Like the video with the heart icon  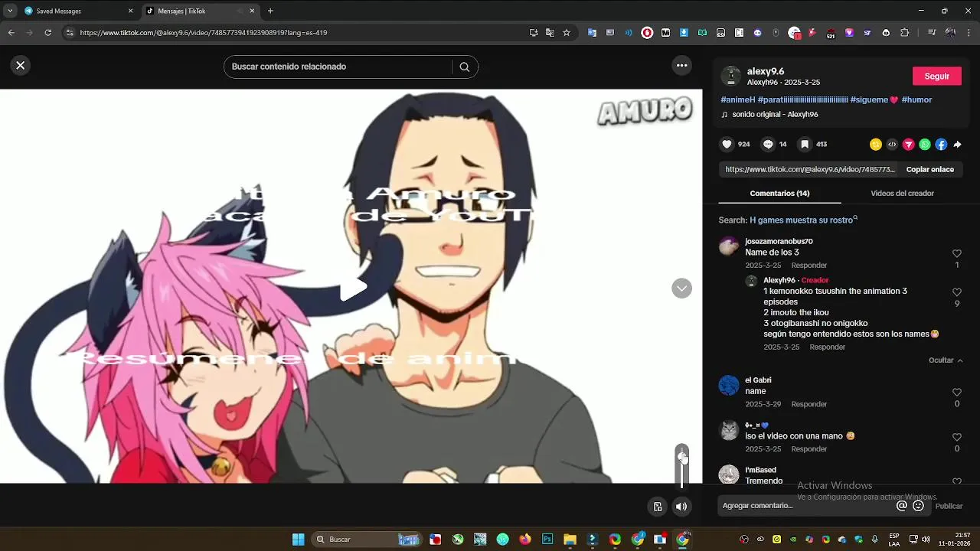(727, 144)
